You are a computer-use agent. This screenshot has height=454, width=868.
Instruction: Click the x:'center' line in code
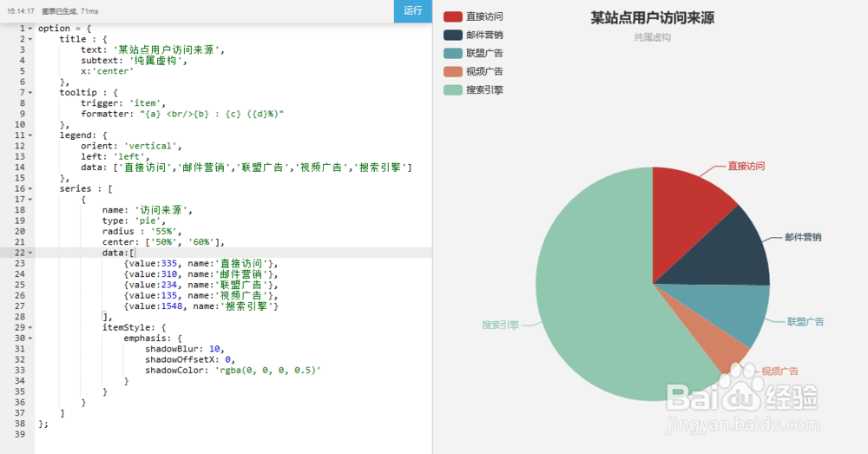(x=108, y=71)
